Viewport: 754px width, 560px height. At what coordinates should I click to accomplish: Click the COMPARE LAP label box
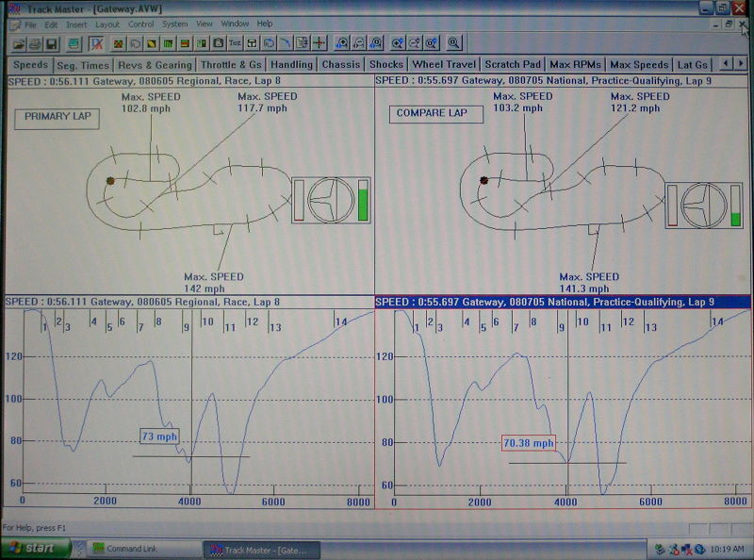click(435, 114)
